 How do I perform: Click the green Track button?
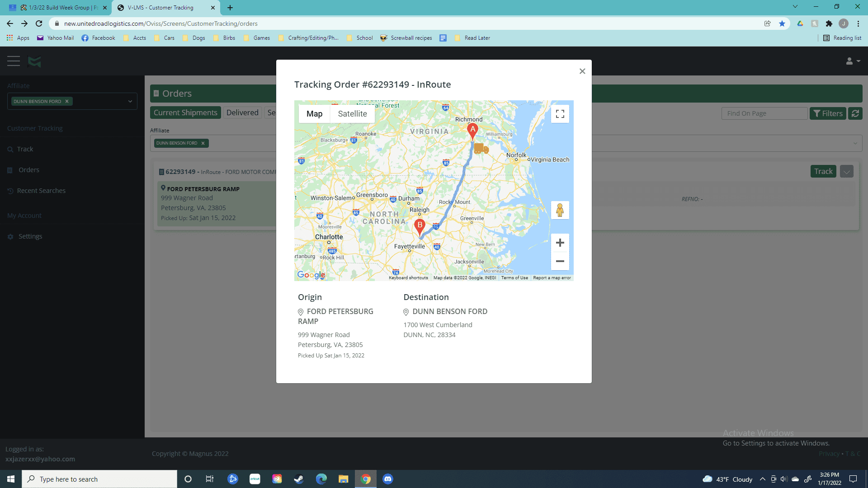823,171
